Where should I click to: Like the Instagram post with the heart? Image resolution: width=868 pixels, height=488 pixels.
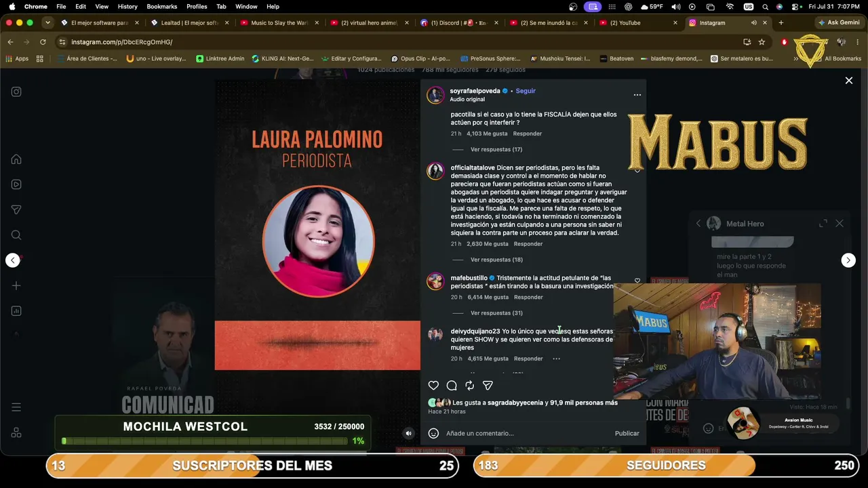tap(433, 386)
